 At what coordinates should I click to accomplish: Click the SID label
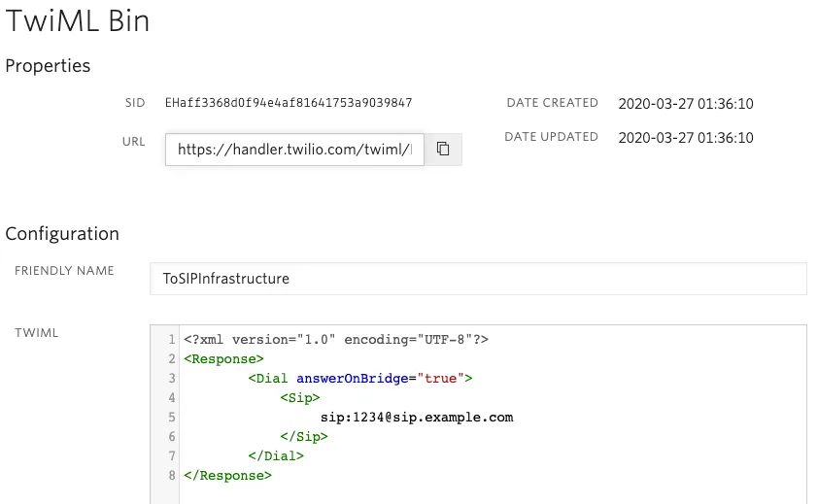pyautogui.click(x=135, y=103)
